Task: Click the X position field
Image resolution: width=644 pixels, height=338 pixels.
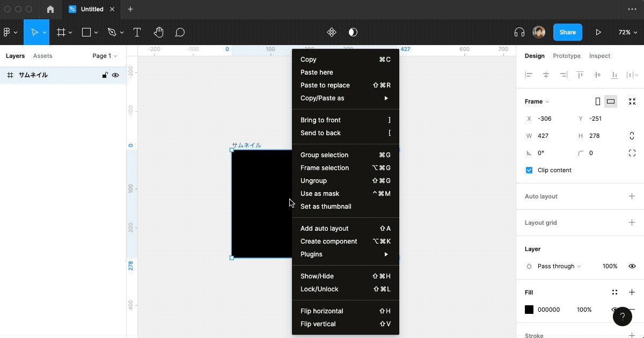Action: point(547,119)
